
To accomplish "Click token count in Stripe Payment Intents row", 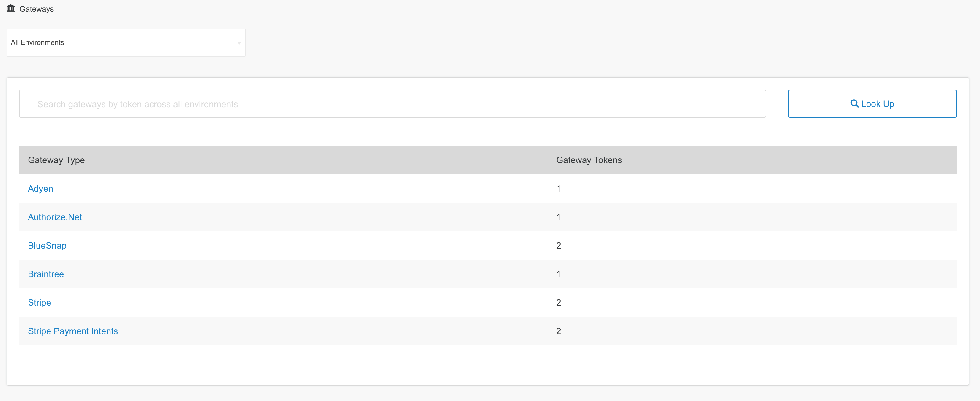I will click(x=559, y=331).
